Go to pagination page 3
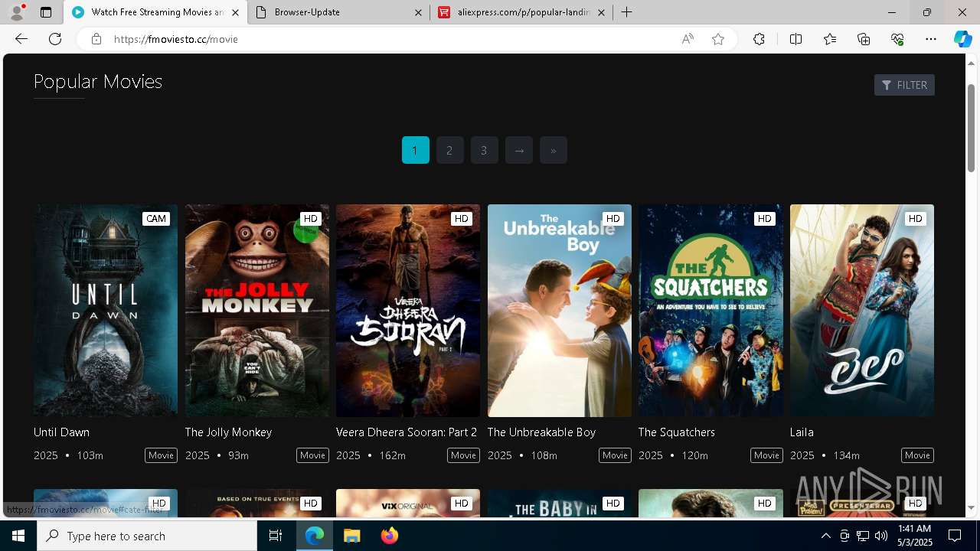 tap(484, 150)
